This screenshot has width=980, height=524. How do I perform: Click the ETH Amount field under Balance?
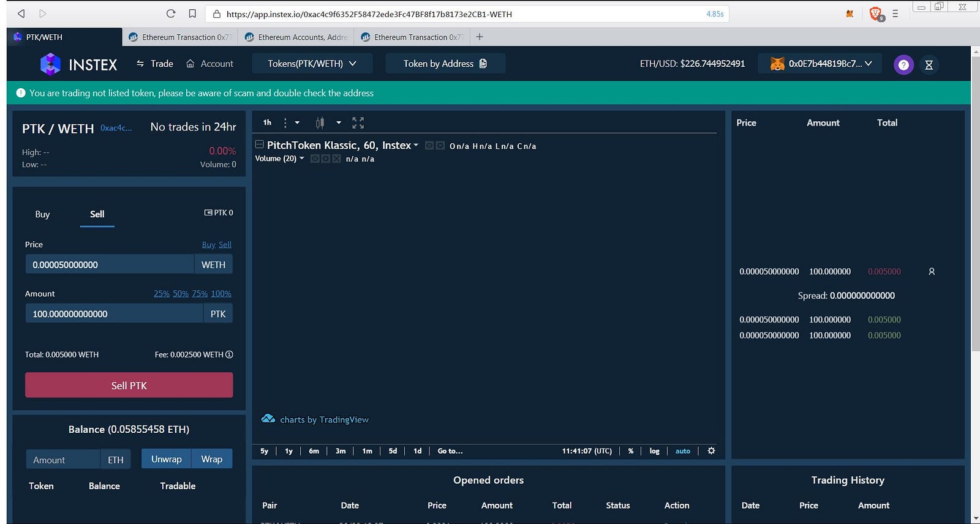[x=62, y=460]
